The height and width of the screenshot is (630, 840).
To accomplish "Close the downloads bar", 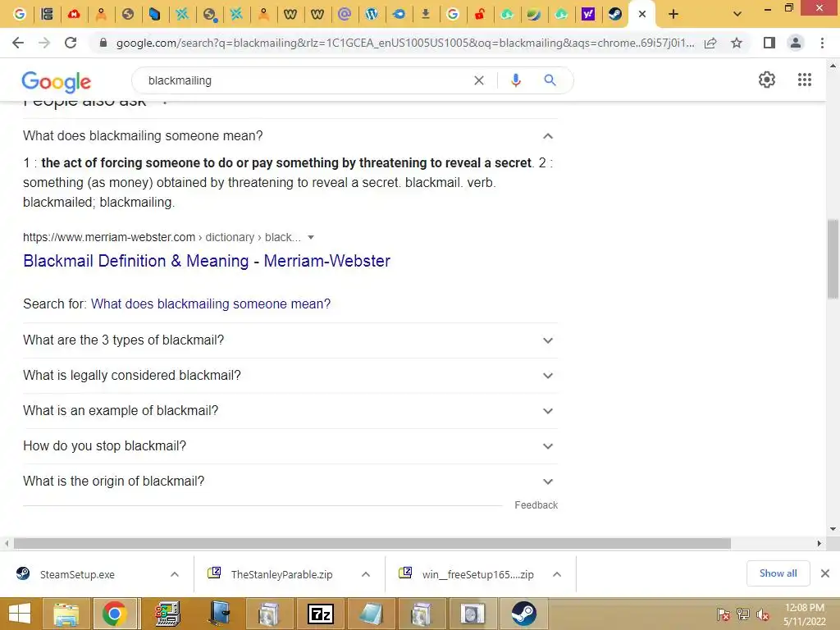I will coord(825,573).
